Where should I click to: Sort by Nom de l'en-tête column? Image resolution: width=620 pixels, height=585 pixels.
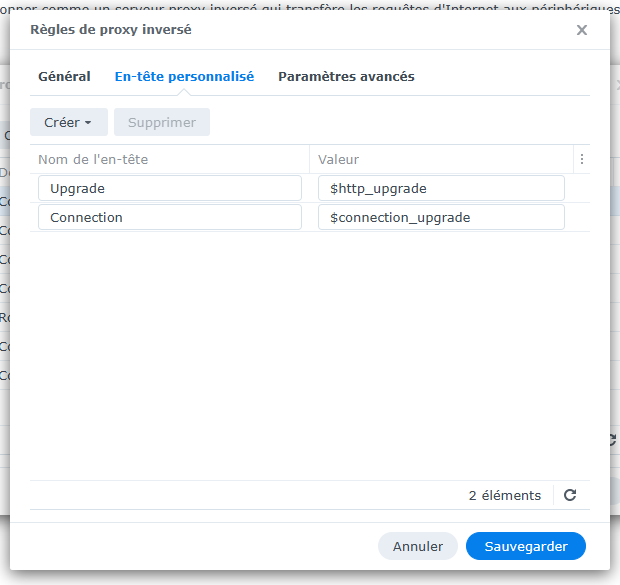pos(170,159)
